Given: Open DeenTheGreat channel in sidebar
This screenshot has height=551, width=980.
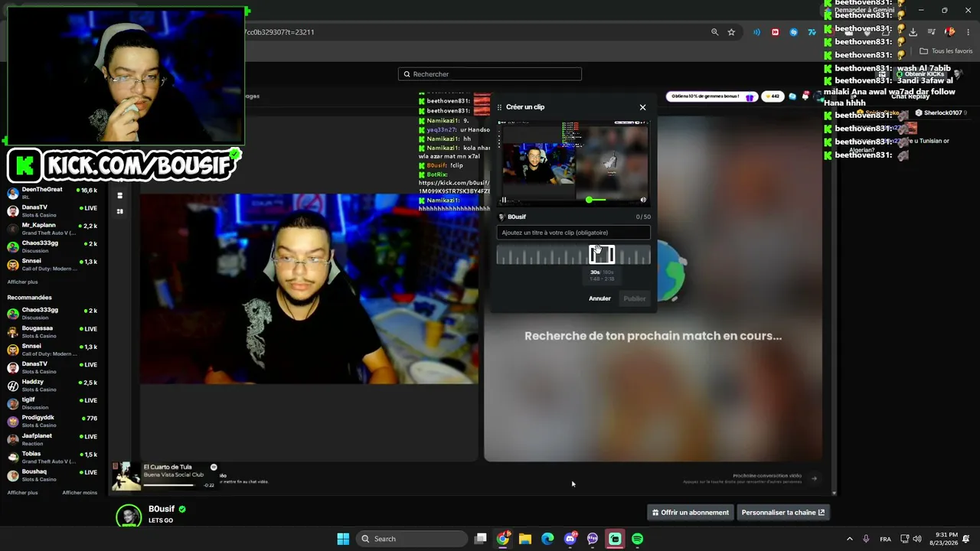Looking at the screenshot, I should [x=54, y=193].
